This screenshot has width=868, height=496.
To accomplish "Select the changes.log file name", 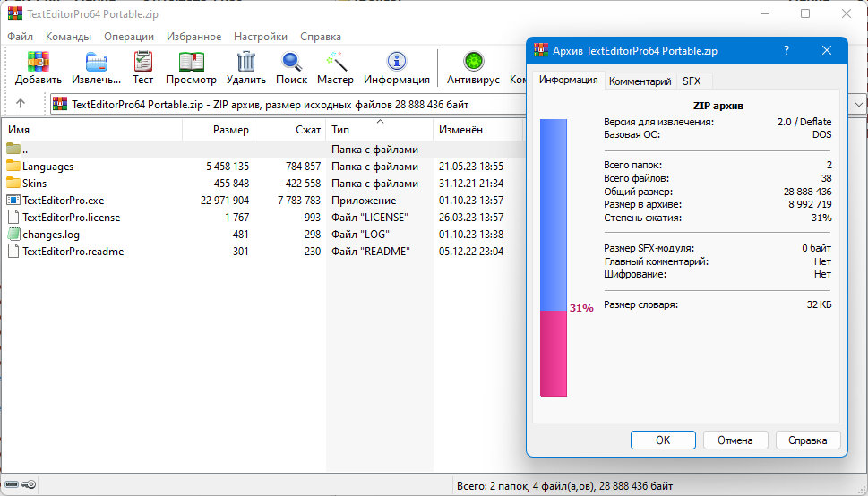I will 51,235.
